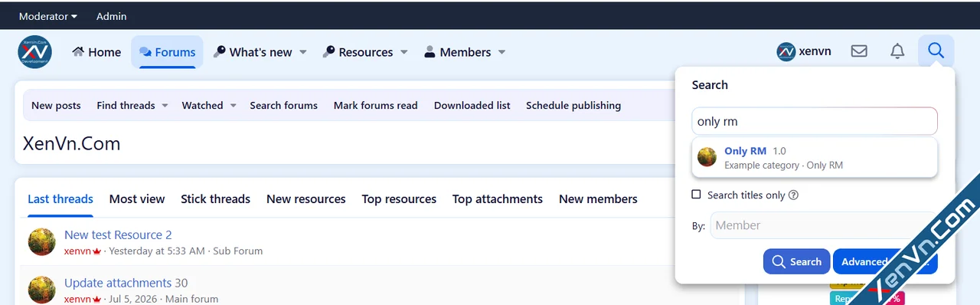Enable the Search titles only checkbox
980x305 pixels.
[x=697, y=195]
